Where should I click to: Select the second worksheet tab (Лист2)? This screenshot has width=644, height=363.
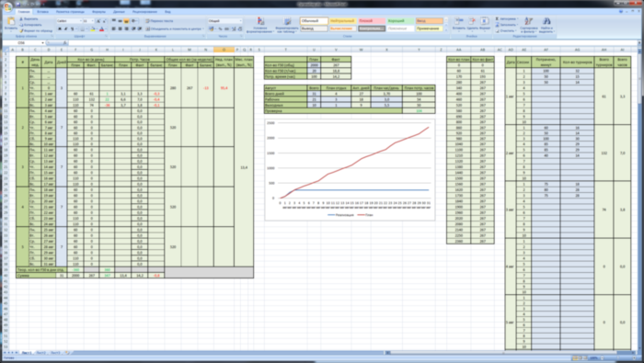pyautogui.click(x=40, y=352)
